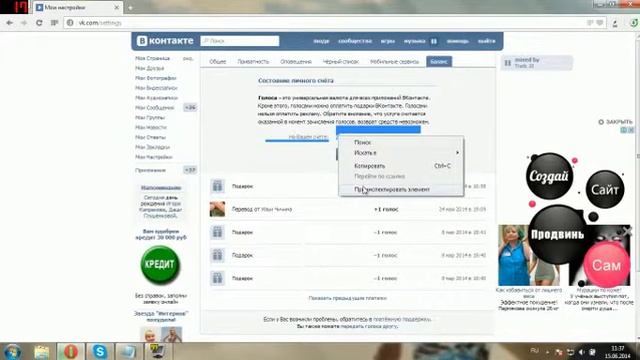Switch to the Мобильные сервисы tab
Image resolution: width=640 pixels, height=360 pixels.
(394, 62)
